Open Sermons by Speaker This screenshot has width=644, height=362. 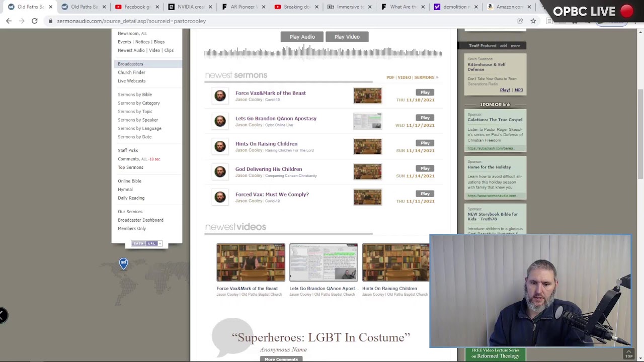tap(138, 120)
